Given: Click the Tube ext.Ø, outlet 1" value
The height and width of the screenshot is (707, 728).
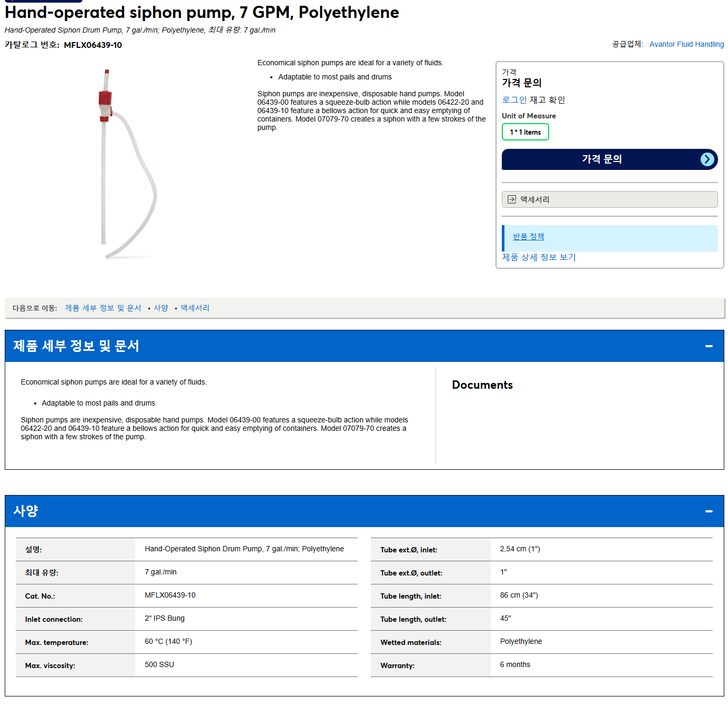Looking at the screenshot, I should point(503,572).
